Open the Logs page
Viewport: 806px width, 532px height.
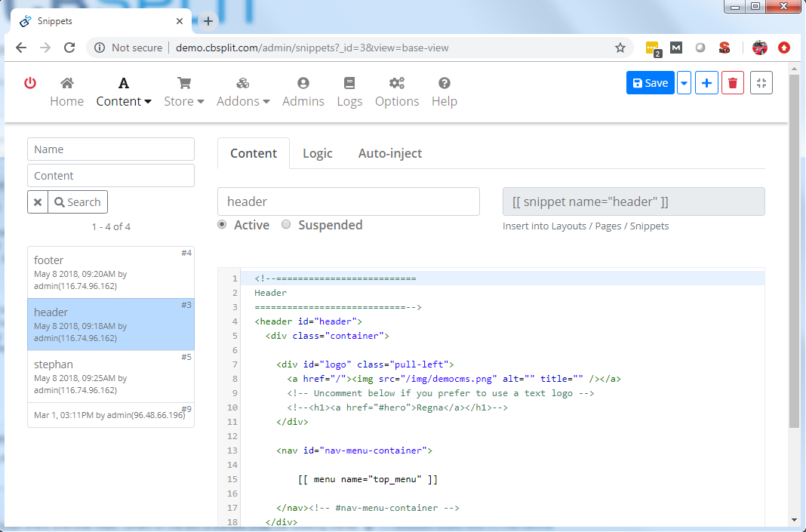(x=349, y=92)
